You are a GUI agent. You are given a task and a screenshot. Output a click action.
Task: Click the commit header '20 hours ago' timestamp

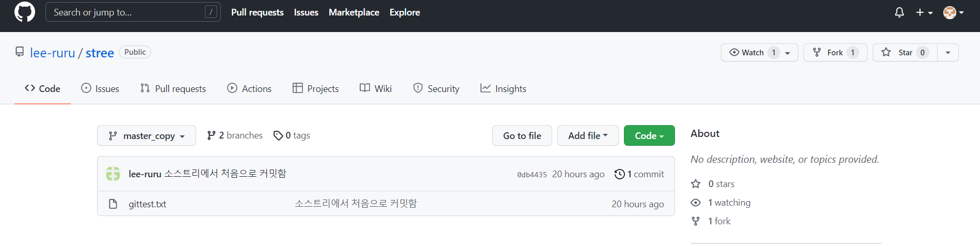point(578,174)
